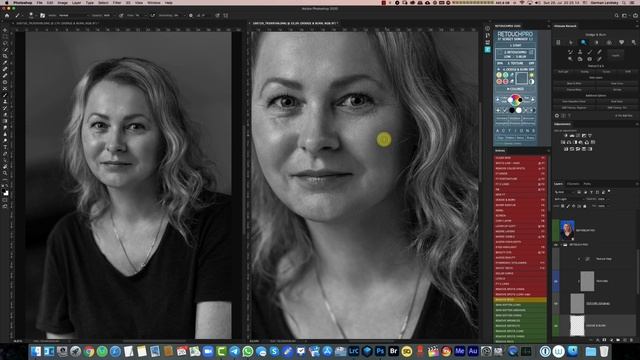
Task: Open the Image menu
Action: pos(62,2)
